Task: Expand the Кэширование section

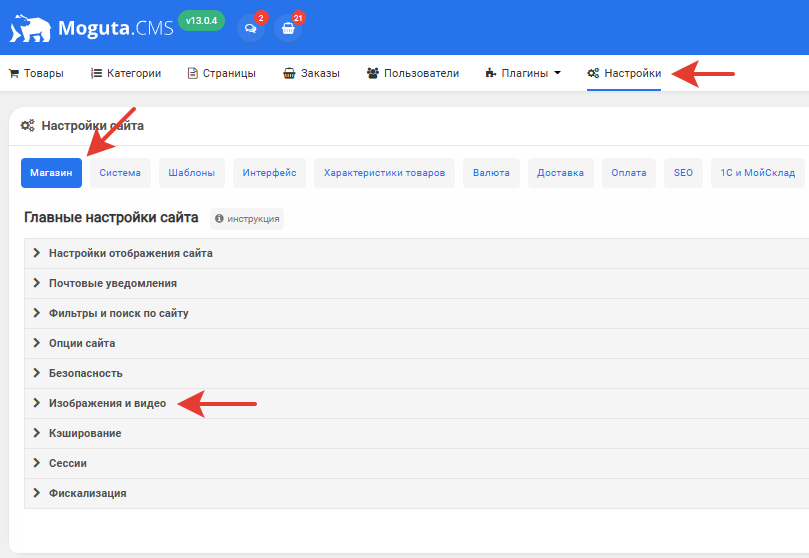Action: pyautogui.click(x=85, y=433)
